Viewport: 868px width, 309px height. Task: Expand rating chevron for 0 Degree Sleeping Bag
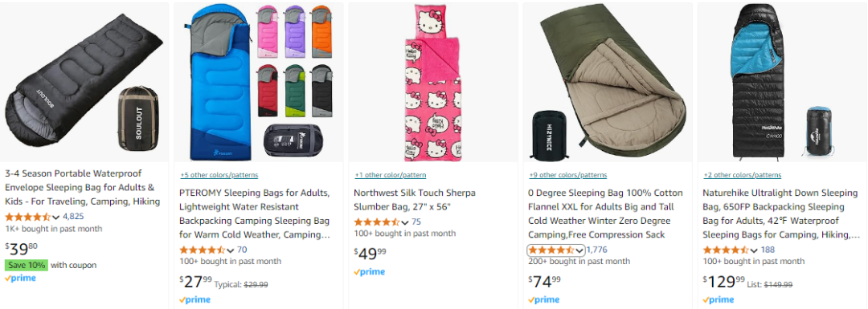(x=579, y=250)
